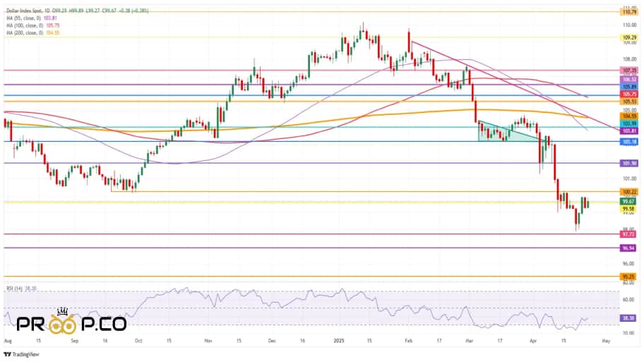Click the Apr date on time axis
Screen dimensions: 644x362
click(x=533, y=341)
